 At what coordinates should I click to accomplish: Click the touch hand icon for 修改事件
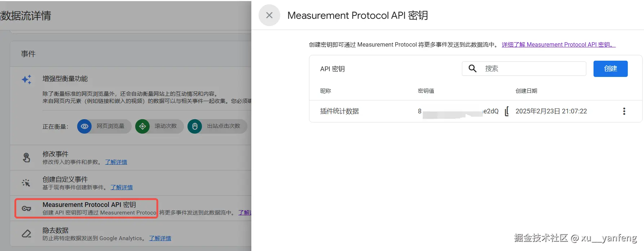[x=26, y=157]
